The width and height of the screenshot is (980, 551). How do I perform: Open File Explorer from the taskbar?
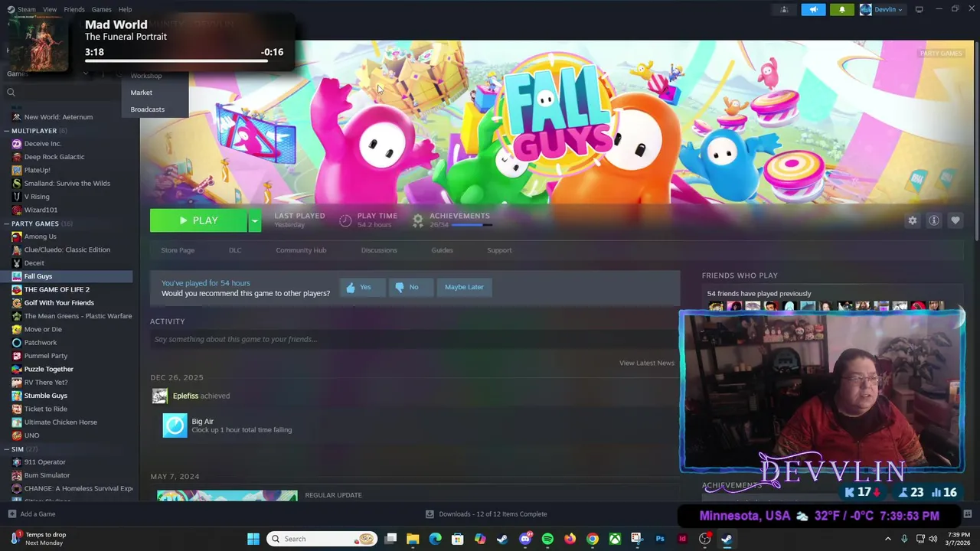(x=413, y=539)
